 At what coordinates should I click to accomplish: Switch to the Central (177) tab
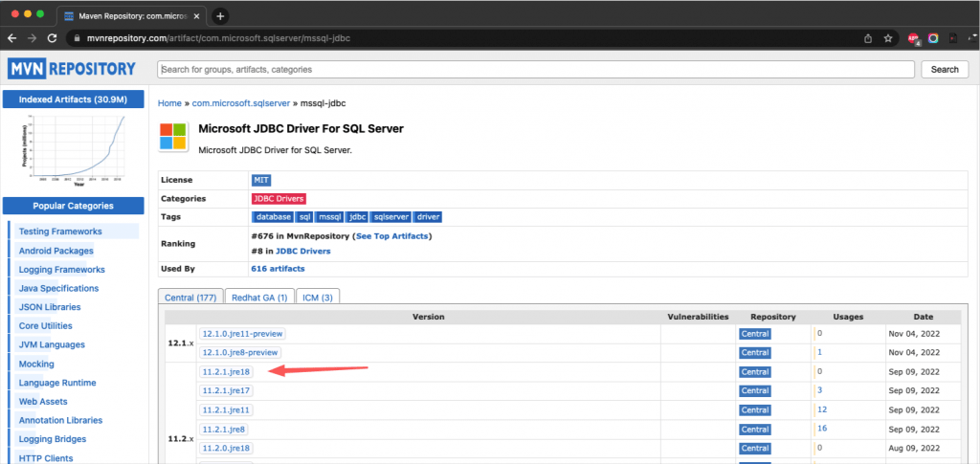(190, 298)
